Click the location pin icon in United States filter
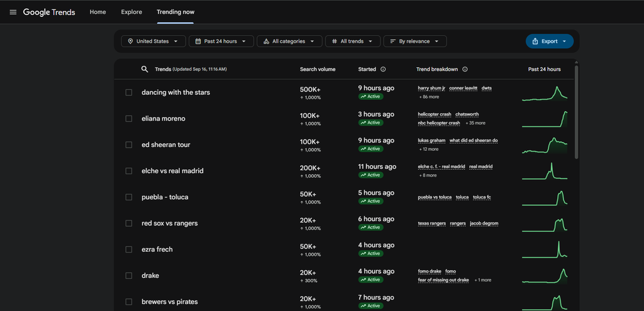 (130, 41)
